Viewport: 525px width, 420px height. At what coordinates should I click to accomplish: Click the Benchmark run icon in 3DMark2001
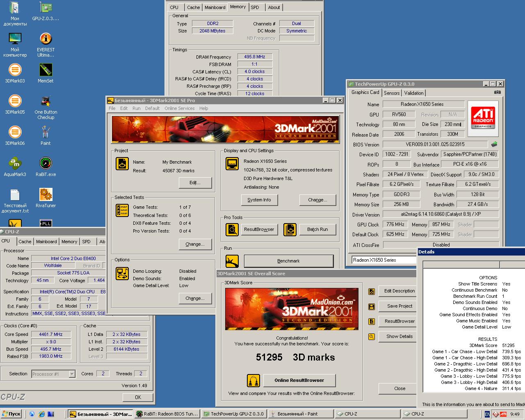pyautogui.click(x=232, y=261)
